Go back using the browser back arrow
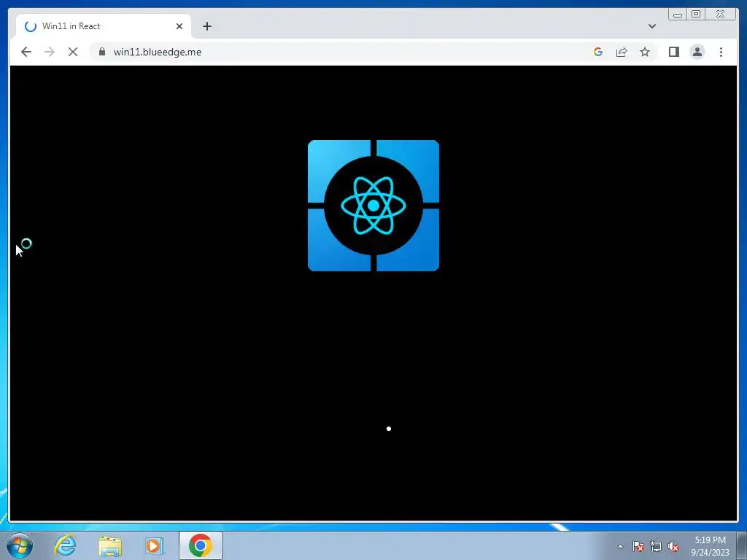Screen dimensions: 747x560 pos(26,52)
